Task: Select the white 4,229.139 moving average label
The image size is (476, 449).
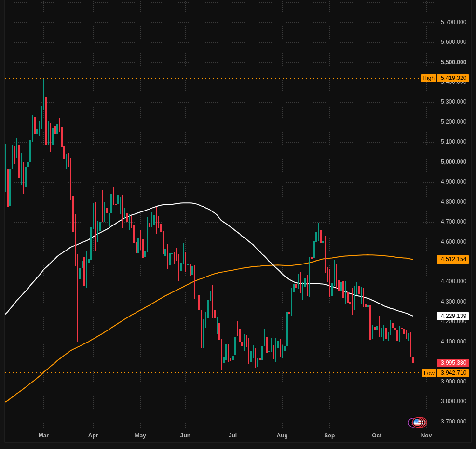Action: click(x=453, y=316)
